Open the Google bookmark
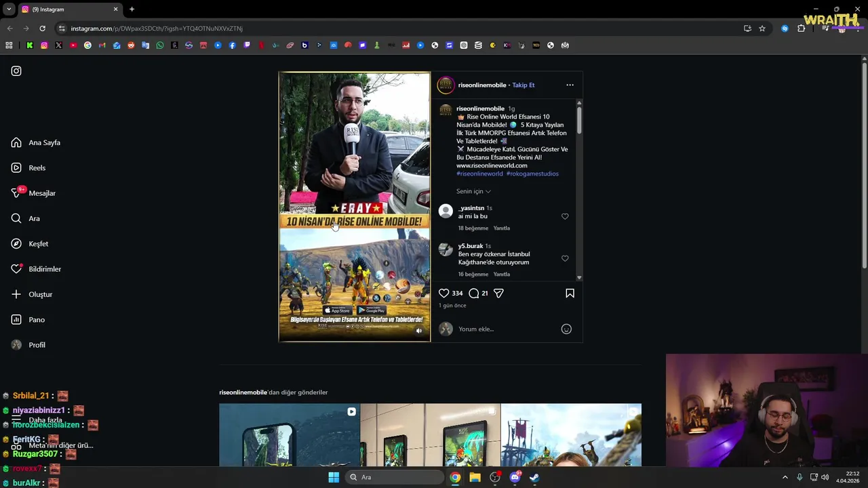 coord(87,45)
